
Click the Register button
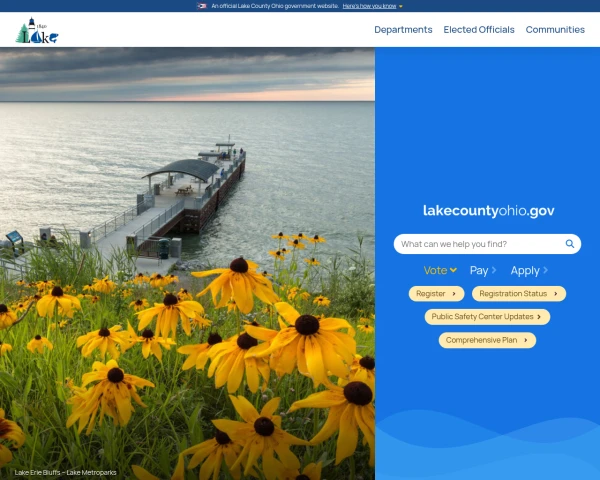pyautogui.click(x=432, y=294)
